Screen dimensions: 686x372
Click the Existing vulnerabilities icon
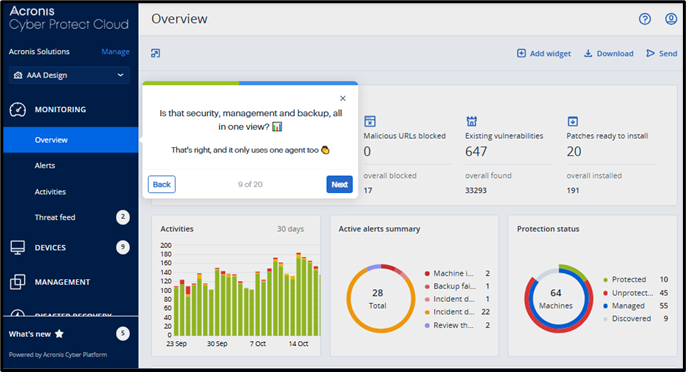[x=471, y=121]
